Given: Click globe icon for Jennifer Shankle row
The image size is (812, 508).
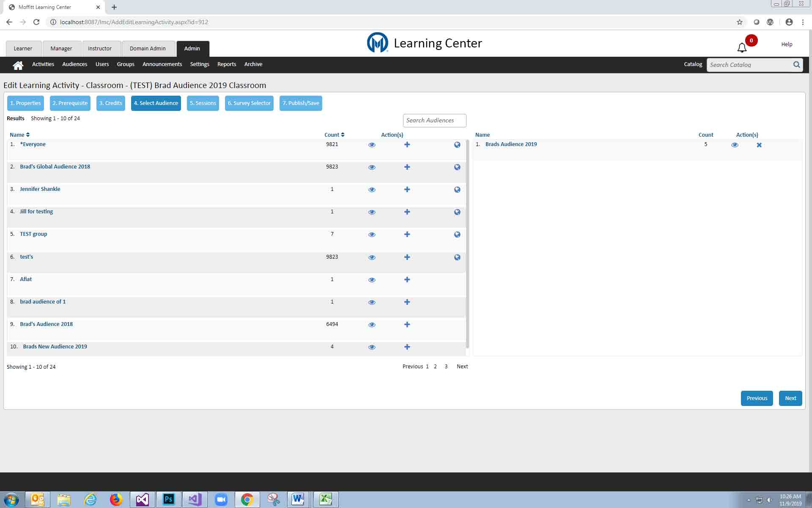Looking at the screenshot, I should [x=457, y=190].
